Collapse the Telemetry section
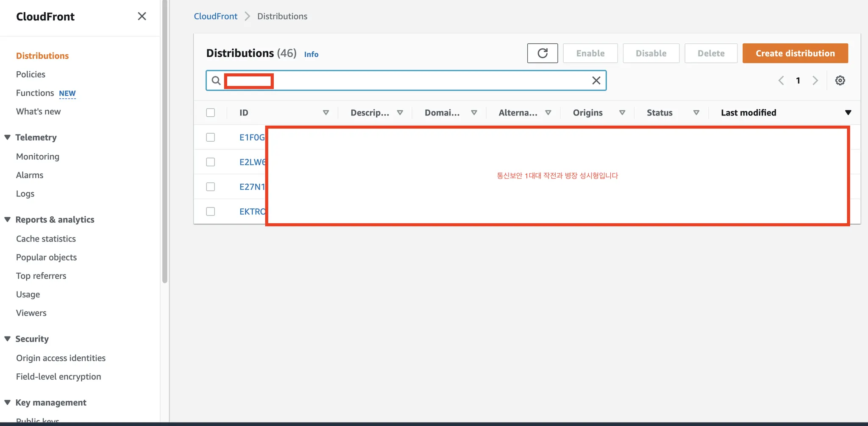Screen dimensions: 868x426 (x=7, y=137)
